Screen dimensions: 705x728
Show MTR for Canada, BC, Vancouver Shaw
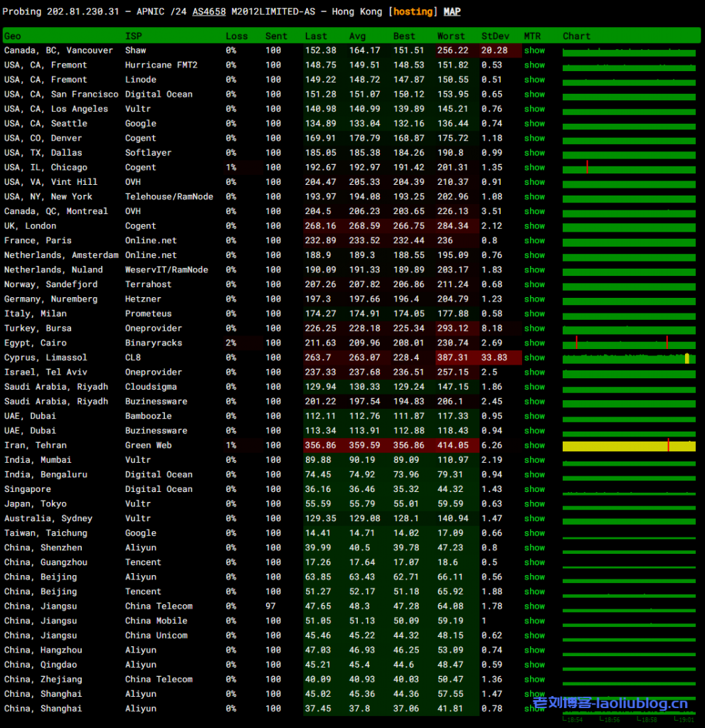(x=534, y=50)
